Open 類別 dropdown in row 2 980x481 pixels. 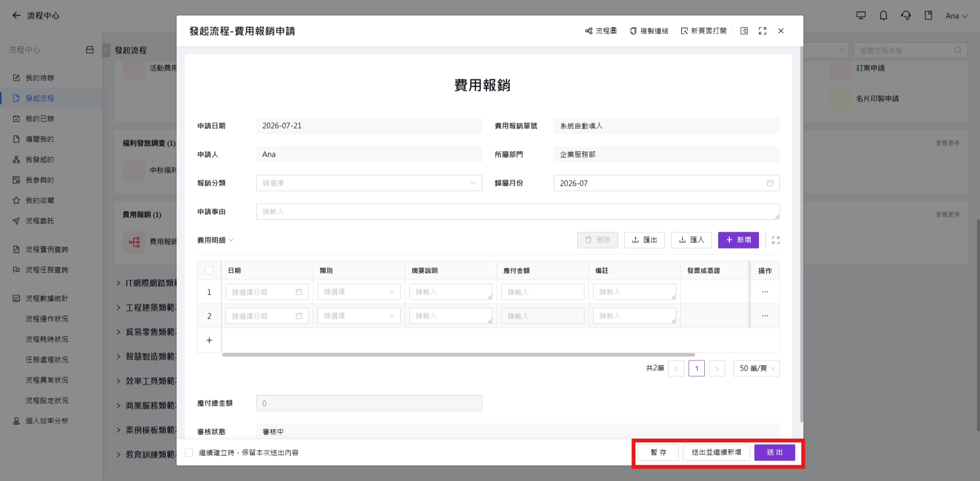point(359,316)
